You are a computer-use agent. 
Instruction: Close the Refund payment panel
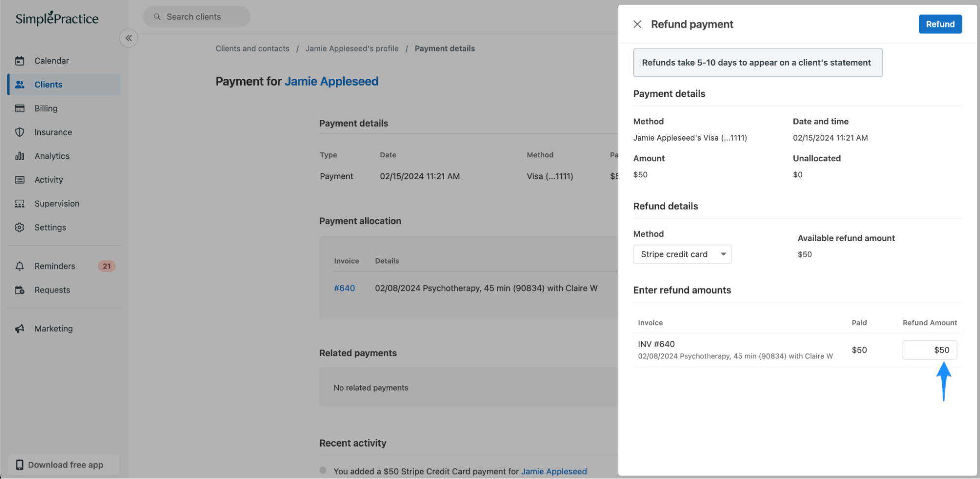coord(637,24)
